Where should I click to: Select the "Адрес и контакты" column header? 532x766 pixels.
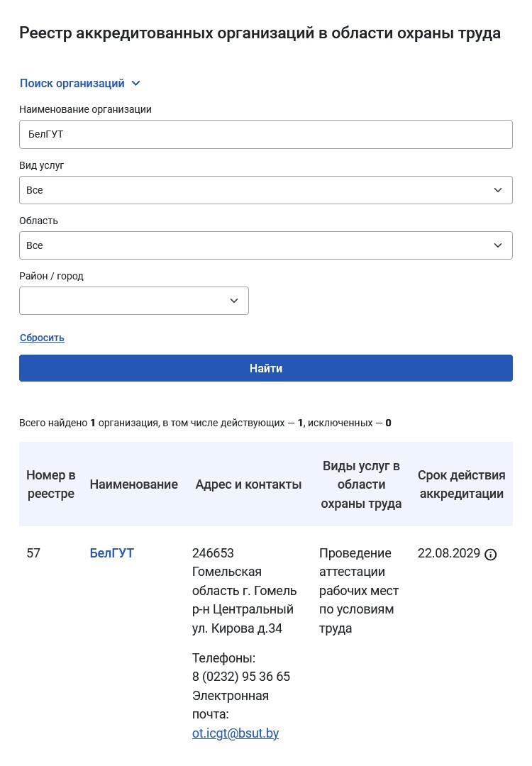pyautogui.click(x=248, y=484)
